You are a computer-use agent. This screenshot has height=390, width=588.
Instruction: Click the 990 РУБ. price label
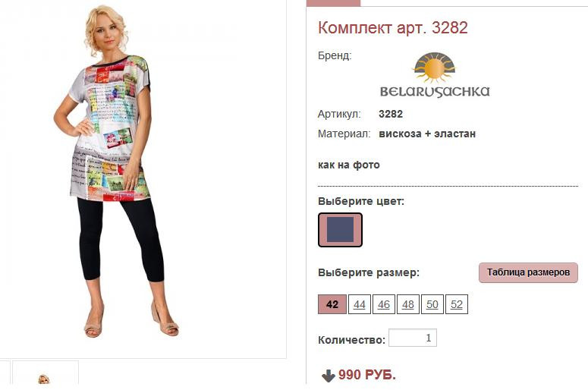[x=367, y=375]
